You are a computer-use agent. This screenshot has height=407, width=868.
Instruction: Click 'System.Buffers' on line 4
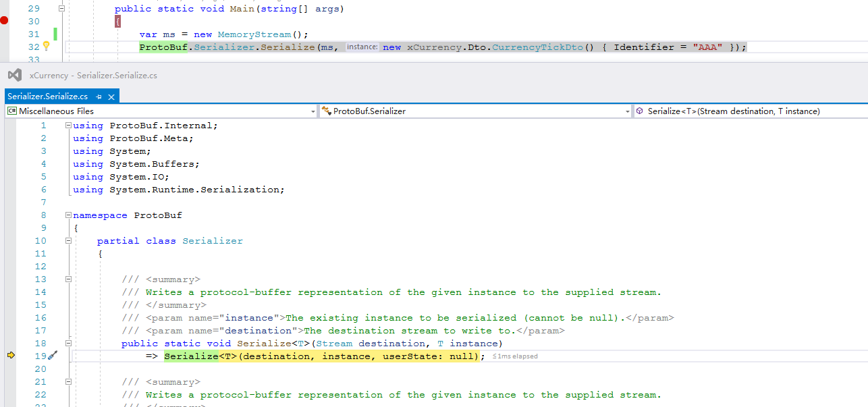tap(153, 164)
